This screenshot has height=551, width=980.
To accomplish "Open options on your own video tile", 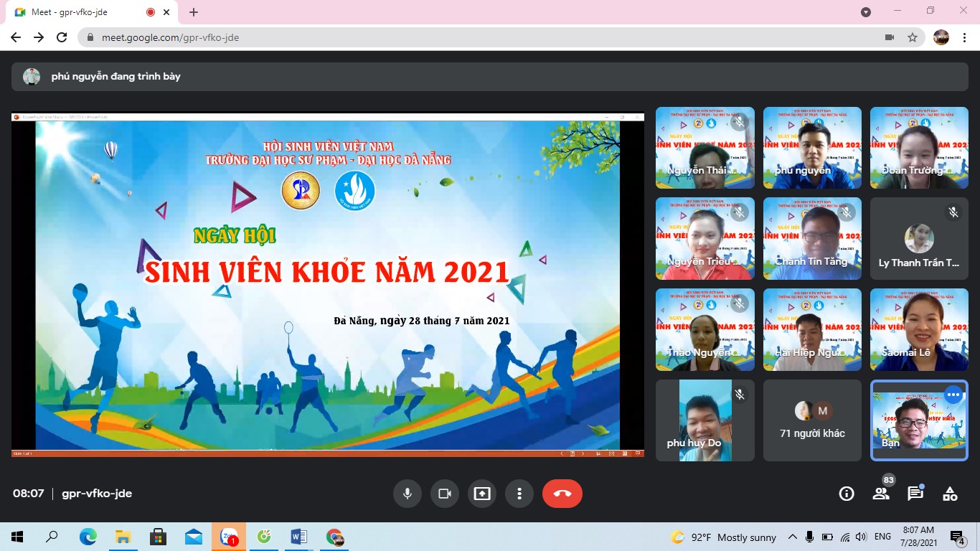I will (953, 395).
